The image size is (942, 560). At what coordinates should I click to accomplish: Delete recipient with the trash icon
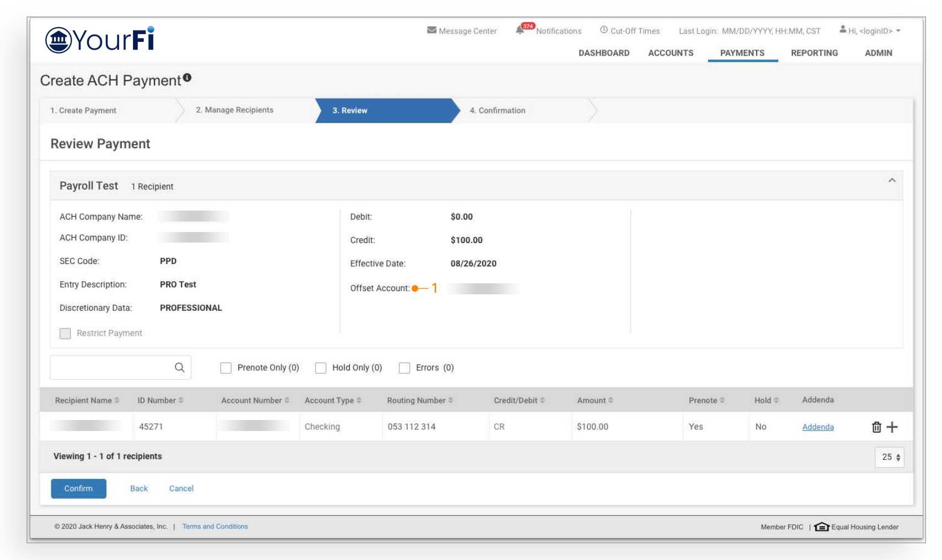pos(876,427)
